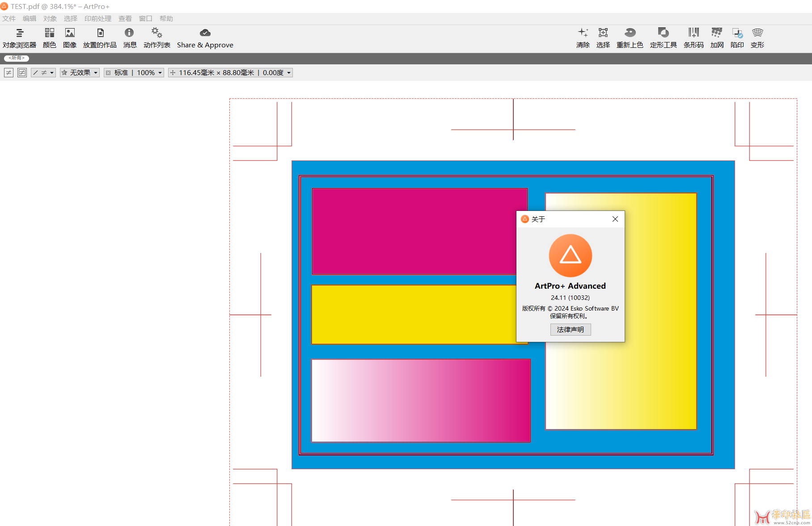Click the first ≠ fill/stroke icon
812x526 pixels.
pyautogui.click(x=8, y=73)
